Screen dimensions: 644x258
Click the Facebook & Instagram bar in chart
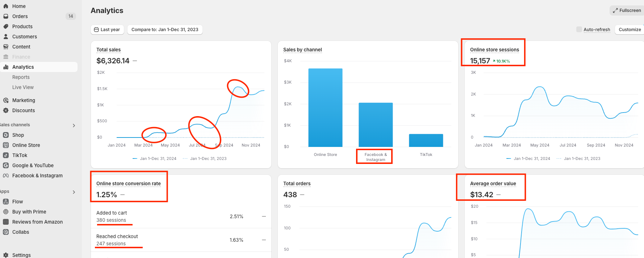[x=376, y=125]
